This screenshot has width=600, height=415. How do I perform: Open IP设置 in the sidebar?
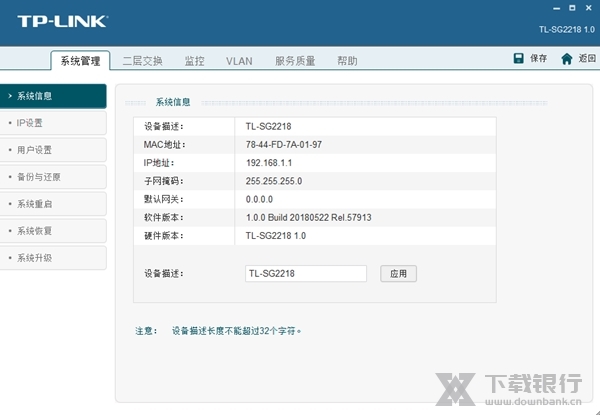[x=53, y=123]
